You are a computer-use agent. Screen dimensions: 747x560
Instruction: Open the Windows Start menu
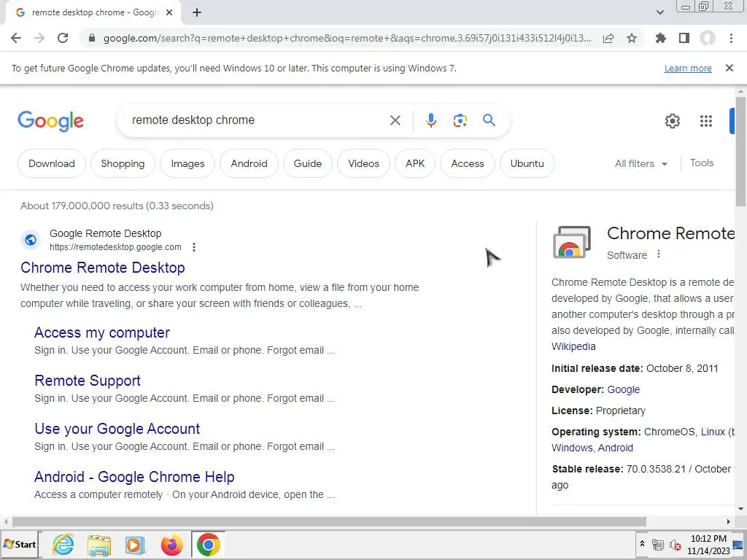pos(19,545)
